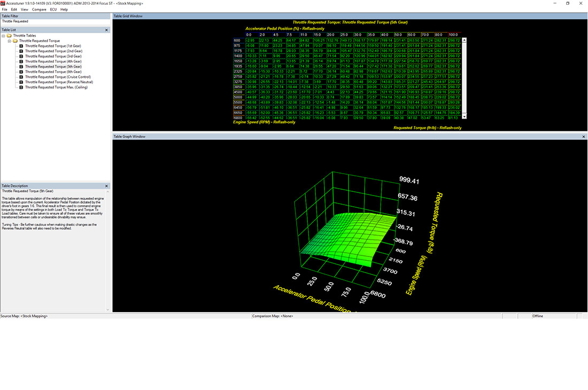The height and width of the screenshot is (390, 588).
Task: Click cell 280.28 in the 5500 RPM row
Action: pyautogui.click(x=455, y=102)
